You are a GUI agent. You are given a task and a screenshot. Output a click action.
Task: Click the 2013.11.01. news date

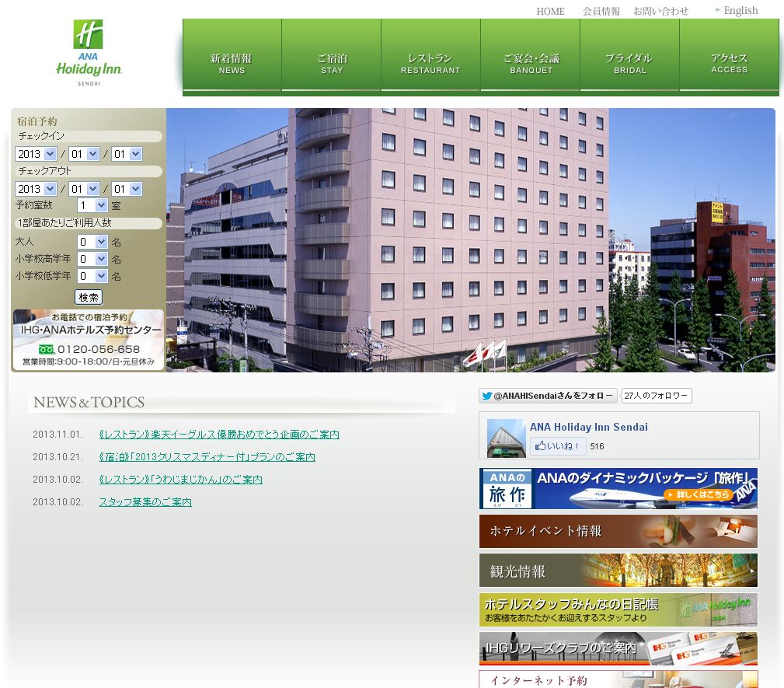(x=58, y=435)
